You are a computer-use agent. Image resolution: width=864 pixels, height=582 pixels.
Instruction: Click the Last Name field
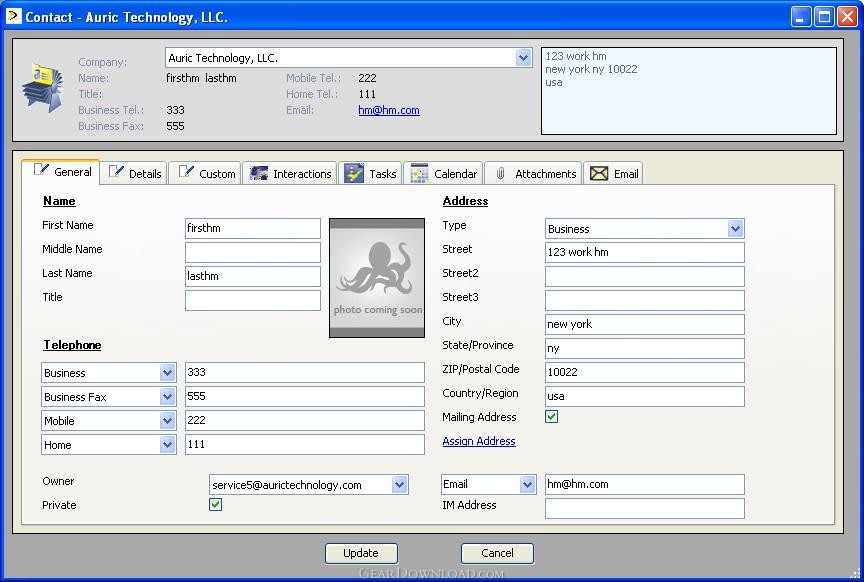point(253,276)
